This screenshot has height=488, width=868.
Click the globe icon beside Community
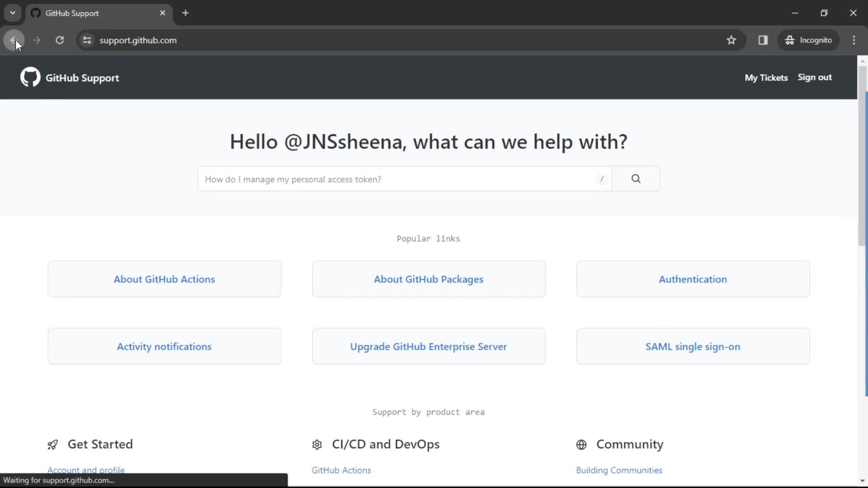tap(581, 445)
